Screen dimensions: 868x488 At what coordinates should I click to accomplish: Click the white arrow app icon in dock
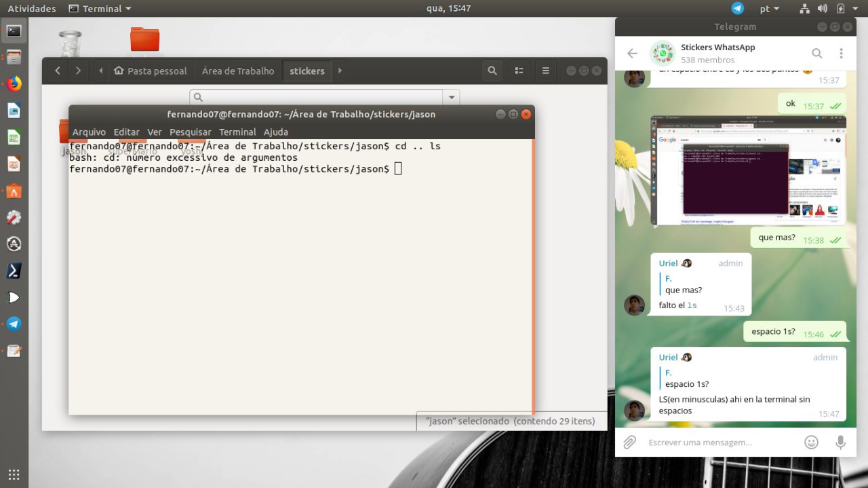pyautogui.click(x=14, y=297)
